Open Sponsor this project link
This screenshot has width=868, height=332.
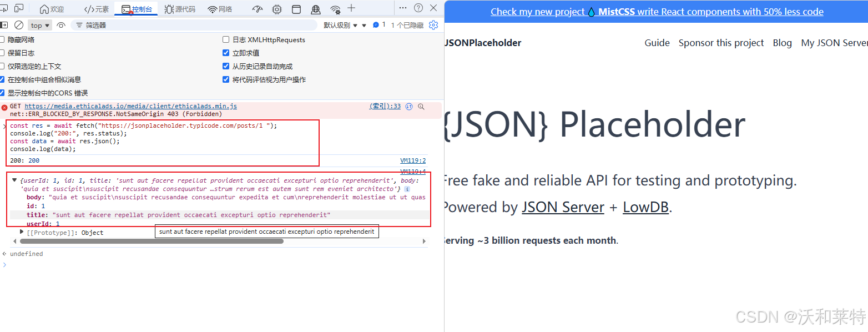click(721, 43)
